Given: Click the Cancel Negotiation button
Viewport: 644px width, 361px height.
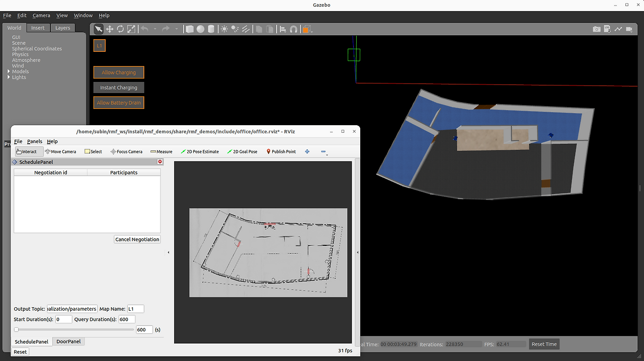Looking at the screenshot, I should point(137,239).
